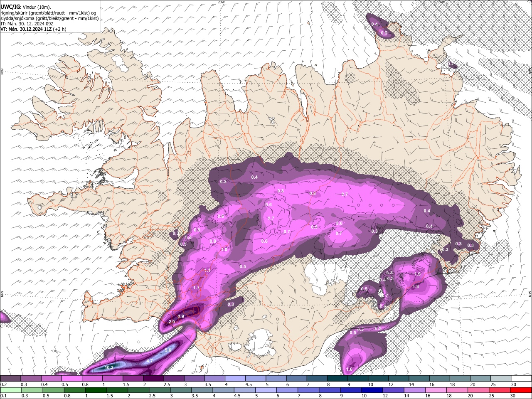532x399 pixels.
Task: Select the violet swatch above bottom-row 12
Action: pyautogui.click(x=392, y=390)
